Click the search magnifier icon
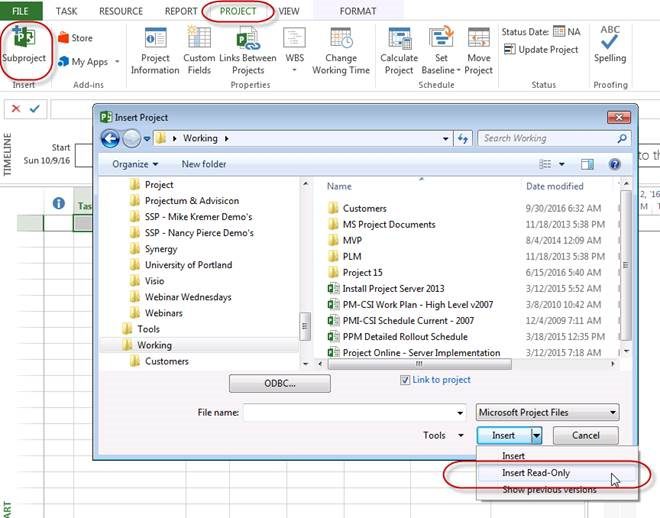Screen dimensions: 660x518 622,138
